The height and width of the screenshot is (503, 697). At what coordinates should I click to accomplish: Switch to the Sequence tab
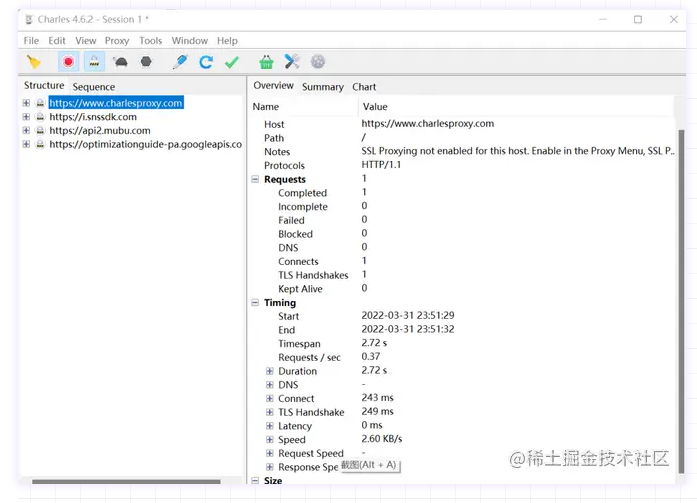click(94, 87)
